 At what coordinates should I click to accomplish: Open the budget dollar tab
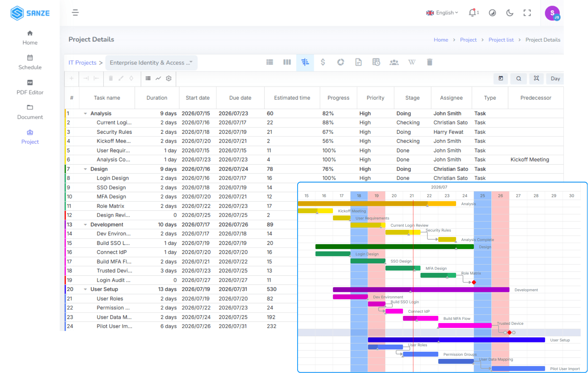pos(323,62)
